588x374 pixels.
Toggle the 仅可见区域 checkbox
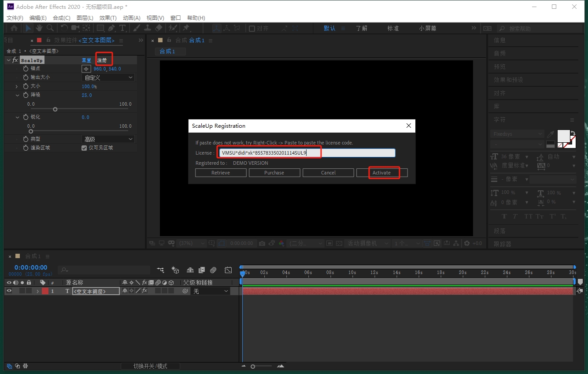[84, 148]
